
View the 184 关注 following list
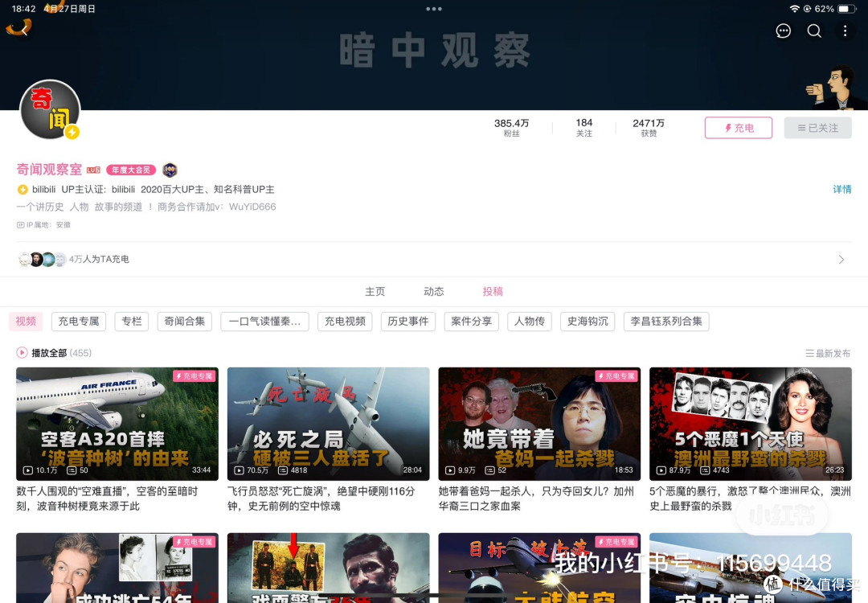[584, 127]
